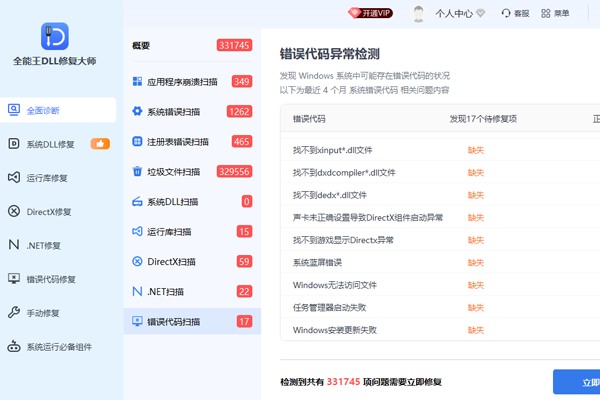The width and height of the screenshot is (600, 400).
Task: Select the 概要 summary tab
Action: [x=192, y=46]
